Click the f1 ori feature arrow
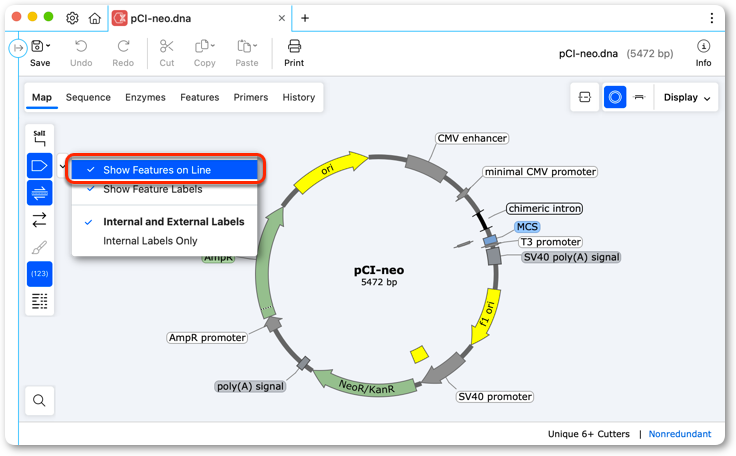 (486, 316)
